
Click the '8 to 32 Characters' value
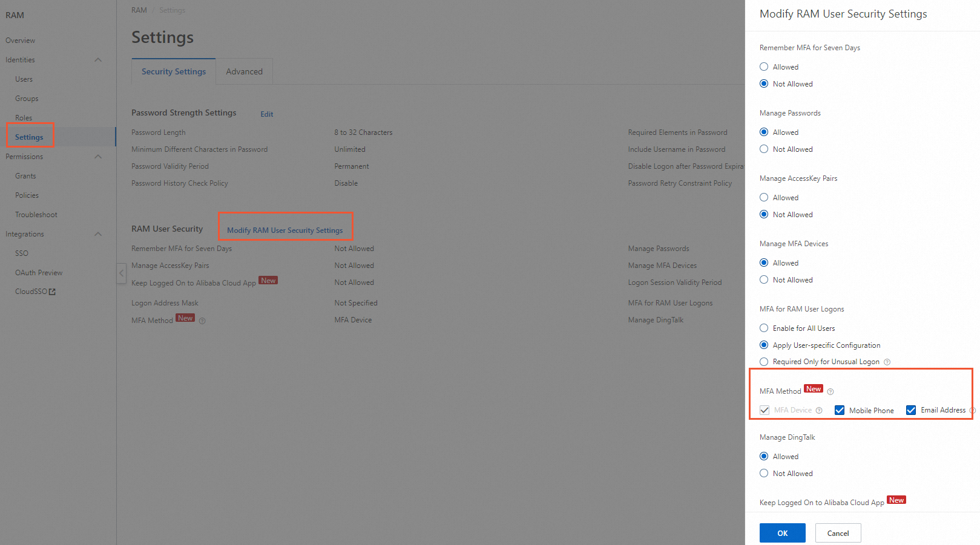coord(363,132)
